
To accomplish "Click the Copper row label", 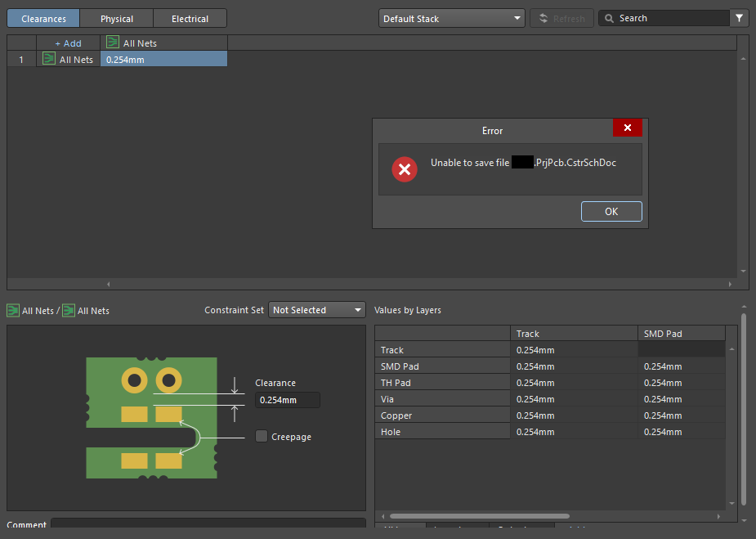I will pyautogui.click(x=442, y=415).
